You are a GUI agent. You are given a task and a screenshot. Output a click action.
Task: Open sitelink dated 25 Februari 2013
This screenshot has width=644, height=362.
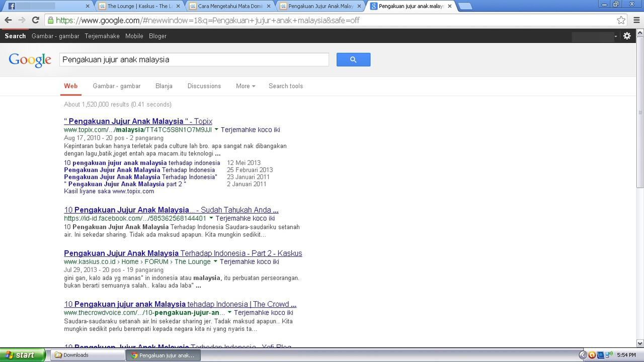pos(139,170)
